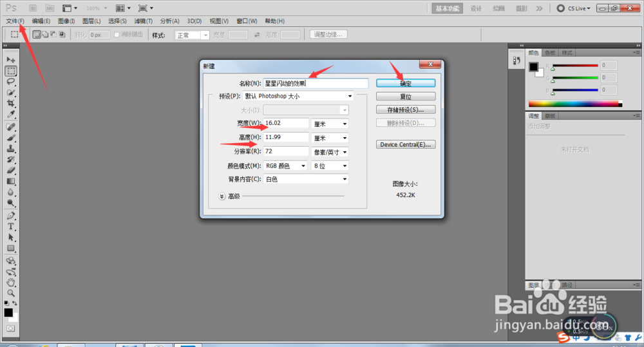Open the 背景内容 白色 dropdown
Viewport: 644px width, 347px height.
coord(305,179)
